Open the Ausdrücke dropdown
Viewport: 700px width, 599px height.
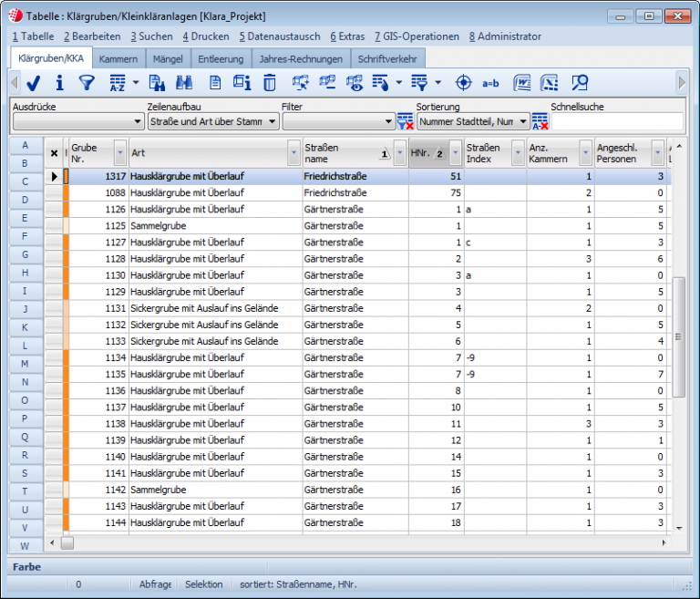137,121
